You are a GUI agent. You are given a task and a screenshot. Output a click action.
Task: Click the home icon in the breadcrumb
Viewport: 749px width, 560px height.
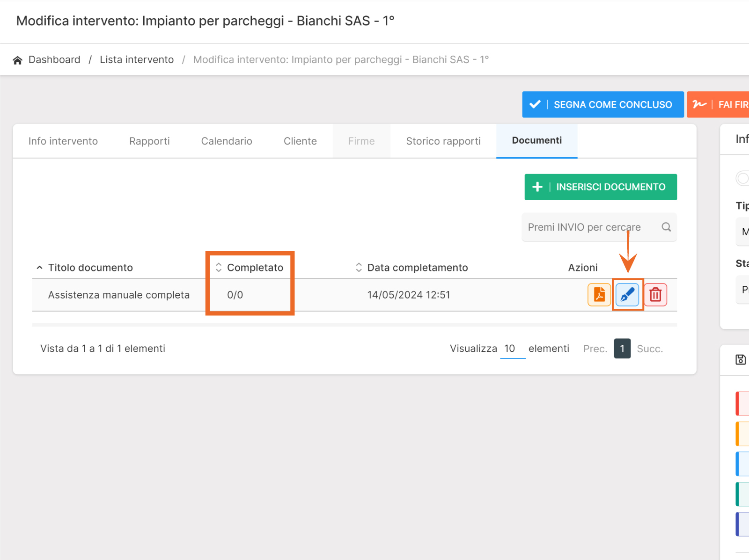(x=18, y=60)
